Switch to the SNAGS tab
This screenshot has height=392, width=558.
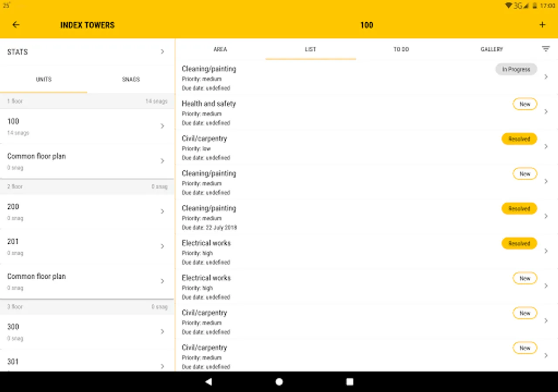[131, 79]
